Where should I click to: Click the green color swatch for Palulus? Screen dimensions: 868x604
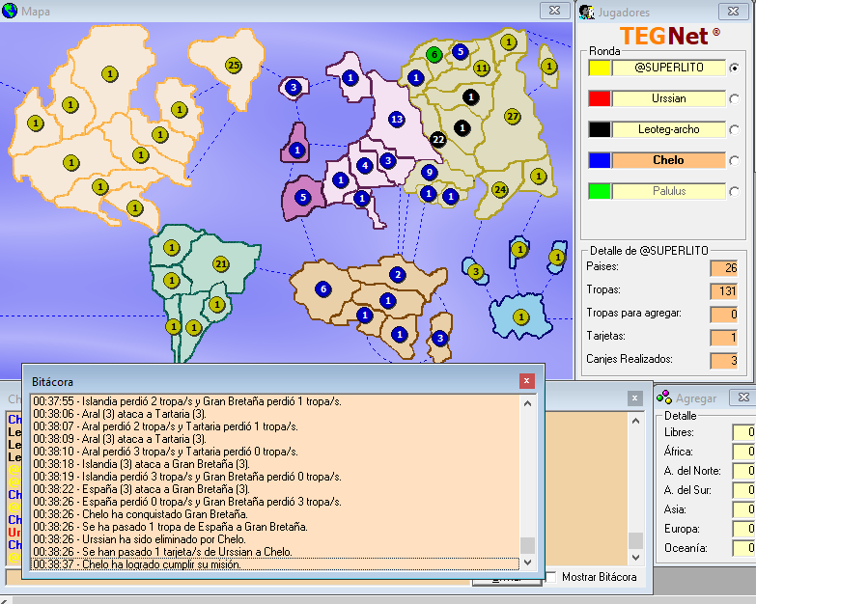(x=600, y=191)
